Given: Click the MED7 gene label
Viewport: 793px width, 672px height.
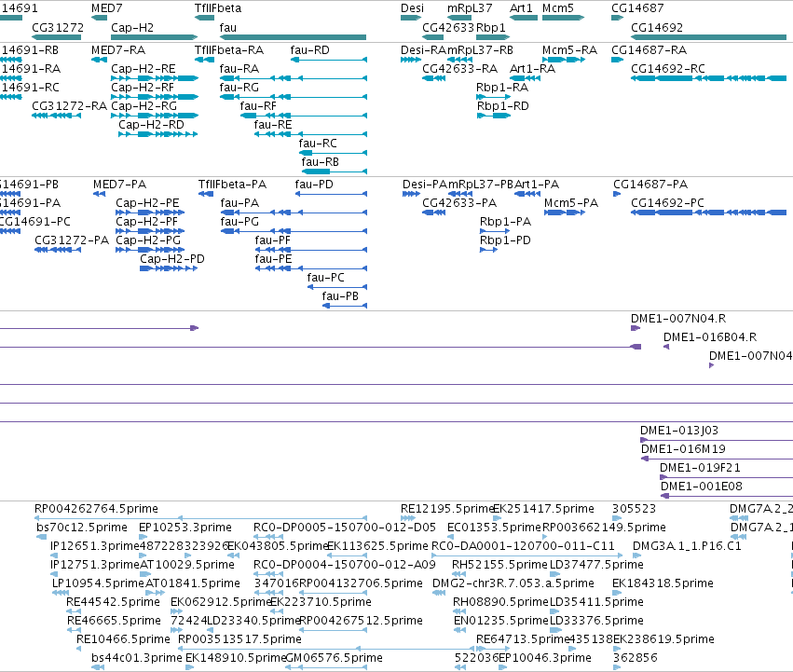Looking at the screenshot, I should [107, 8].
